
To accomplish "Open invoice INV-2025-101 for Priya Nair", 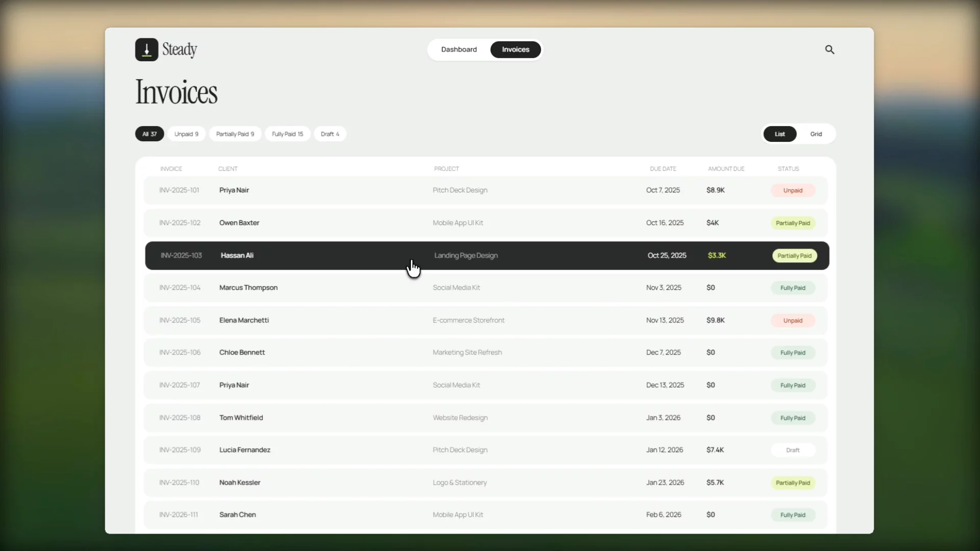I will point(486,190).
